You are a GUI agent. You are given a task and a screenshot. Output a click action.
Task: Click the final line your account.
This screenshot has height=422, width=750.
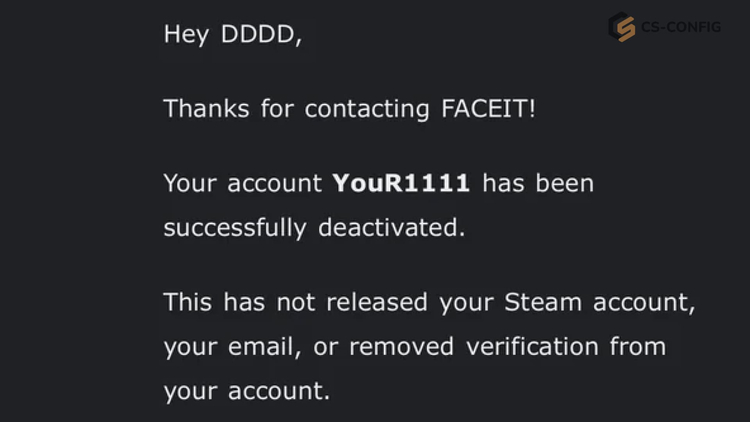click(247, 391)
